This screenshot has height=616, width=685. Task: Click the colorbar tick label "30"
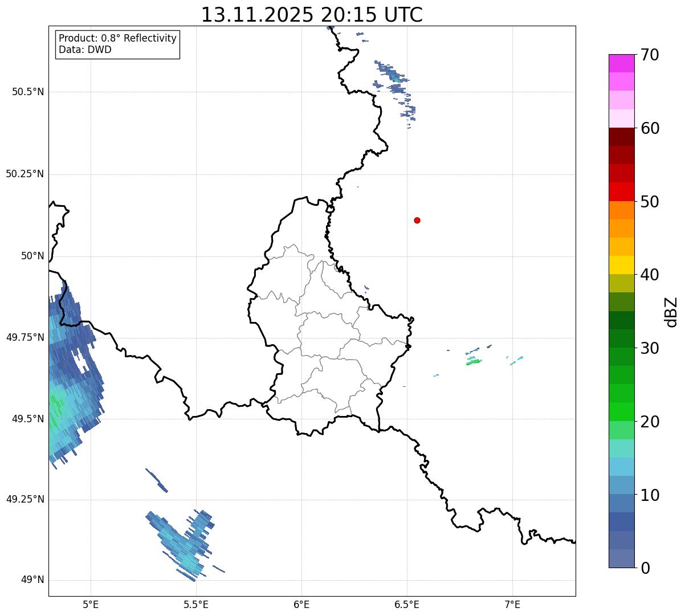pos(650,348)
